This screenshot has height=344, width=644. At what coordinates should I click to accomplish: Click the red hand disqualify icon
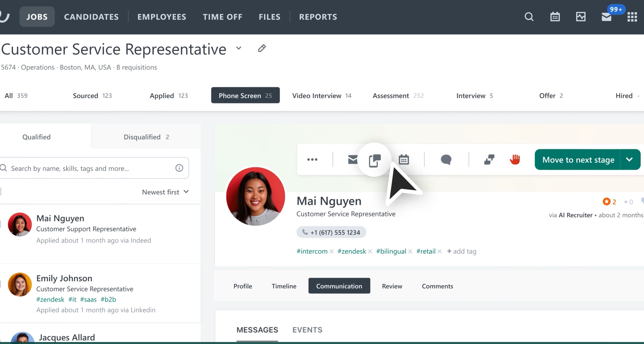point(514,160)
